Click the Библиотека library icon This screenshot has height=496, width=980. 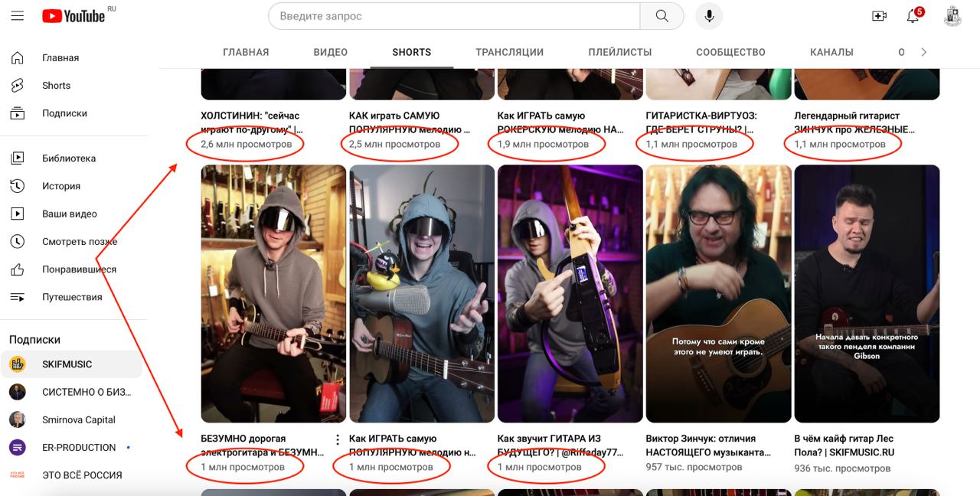17,158
